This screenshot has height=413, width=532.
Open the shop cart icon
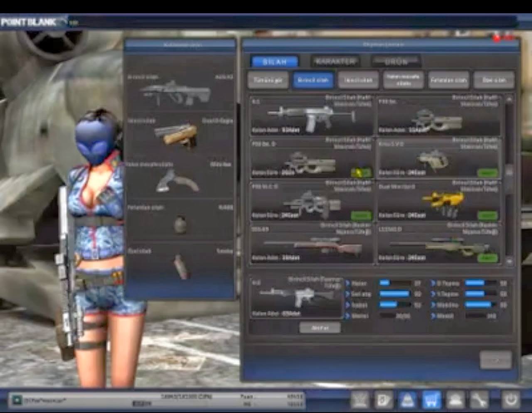click(431, 400)
